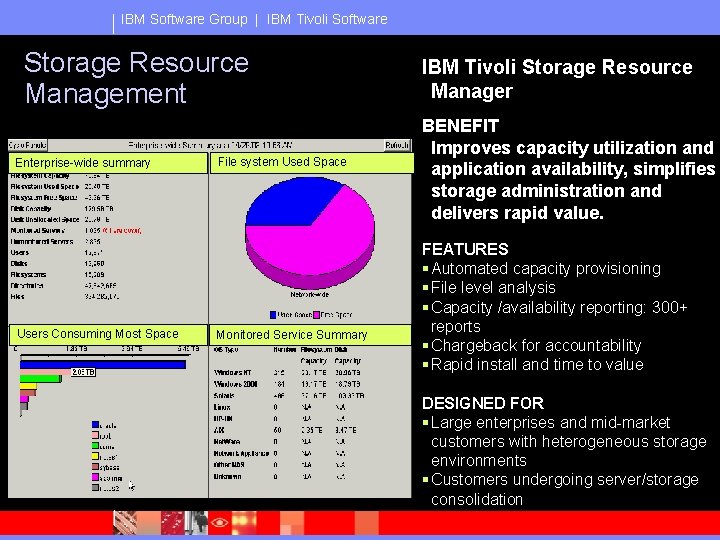
Task: Click the Storage Resource Management slide title
Action: point(137,78)
